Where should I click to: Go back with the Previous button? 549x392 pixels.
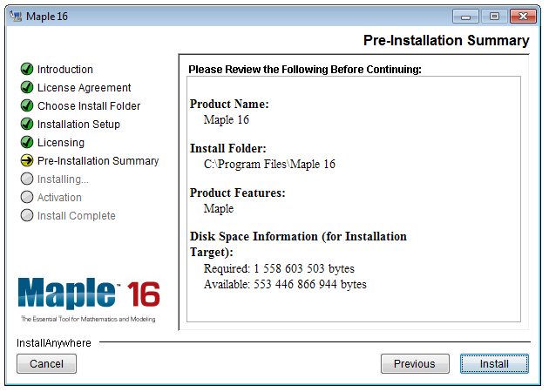pyautogui.click(x=415, y=363)
